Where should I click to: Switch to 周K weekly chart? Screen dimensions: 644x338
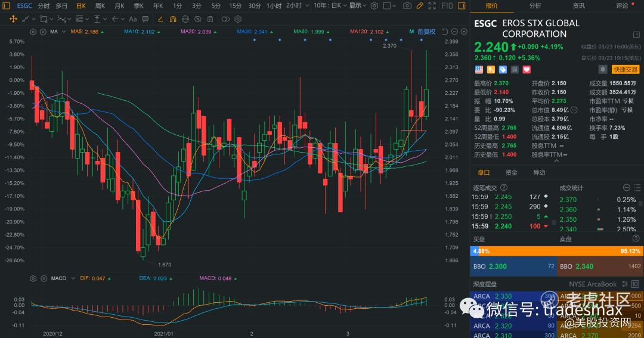(100, 6)
